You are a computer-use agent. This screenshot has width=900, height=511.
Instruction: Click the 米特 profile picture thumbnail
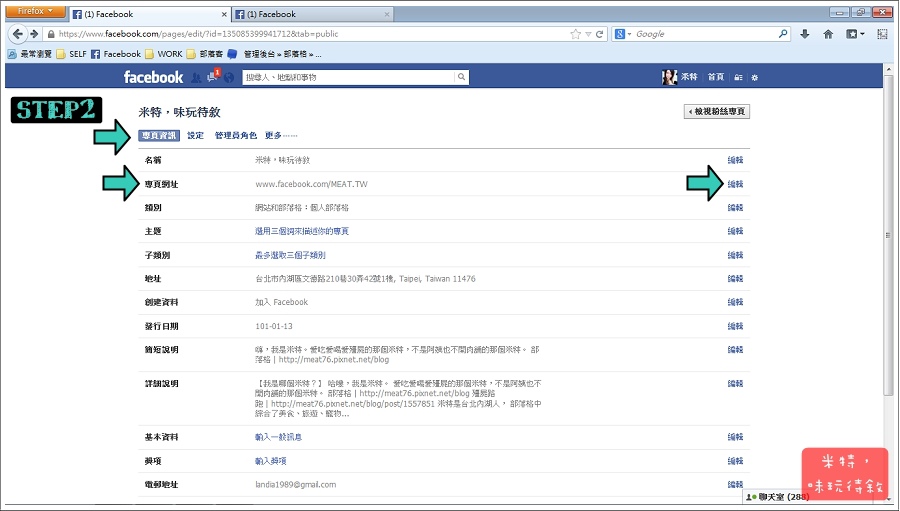click(x=669, y=77)
